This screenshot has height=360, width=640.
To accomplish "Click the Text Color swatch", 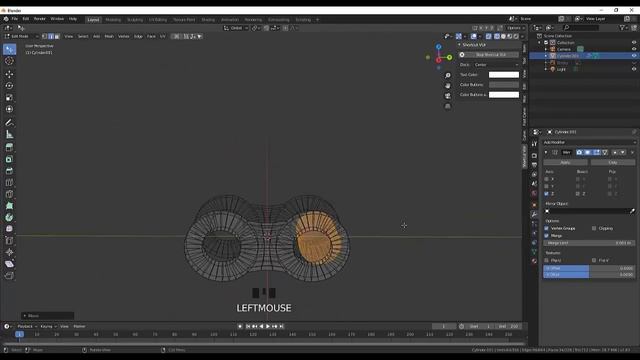I will click(x=504, y=75).
